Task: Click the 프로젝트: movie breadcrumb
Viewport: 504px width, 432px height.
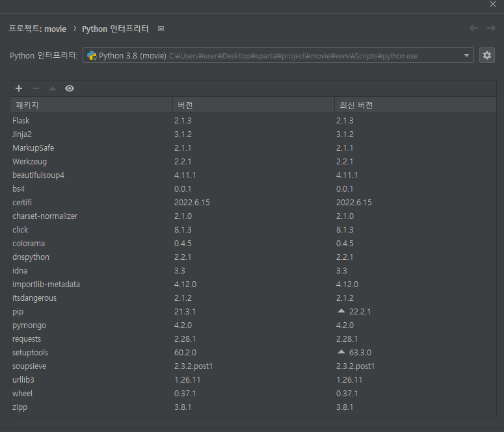Action: click(x=37, y=29)
